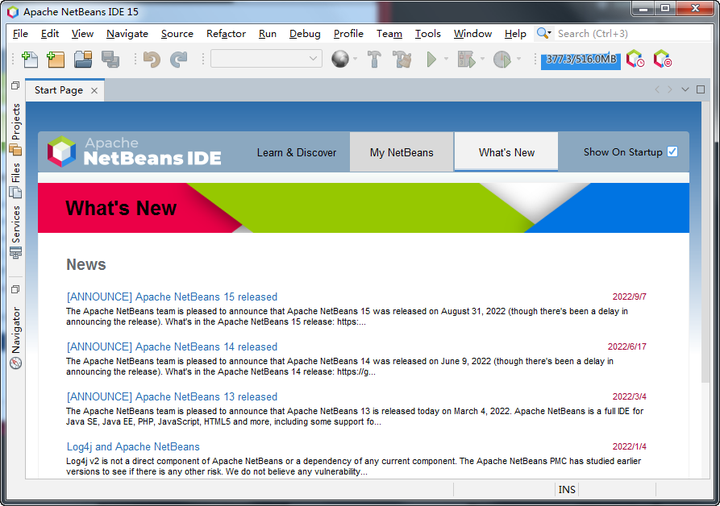Screen dimensions: 720x506
Task: Click the green Run Project icon
Action: 431,59
